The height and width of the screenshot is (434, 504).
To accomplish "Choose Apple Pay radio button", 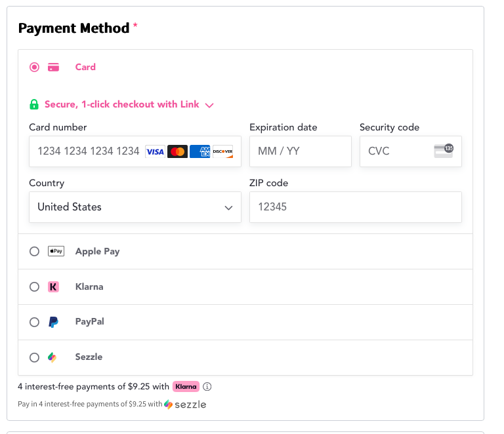I will click(x=34, y=251).
